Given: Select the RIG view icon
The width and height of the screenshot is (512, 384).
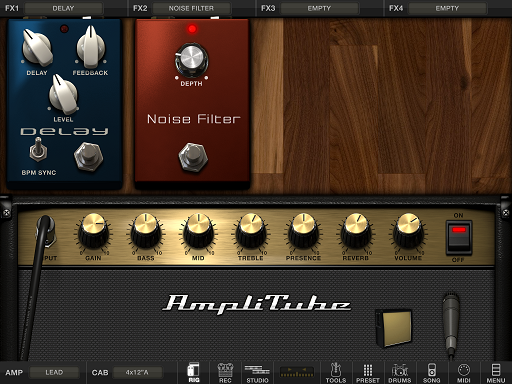Looking at the screenshot, I should tap(194, 373).
